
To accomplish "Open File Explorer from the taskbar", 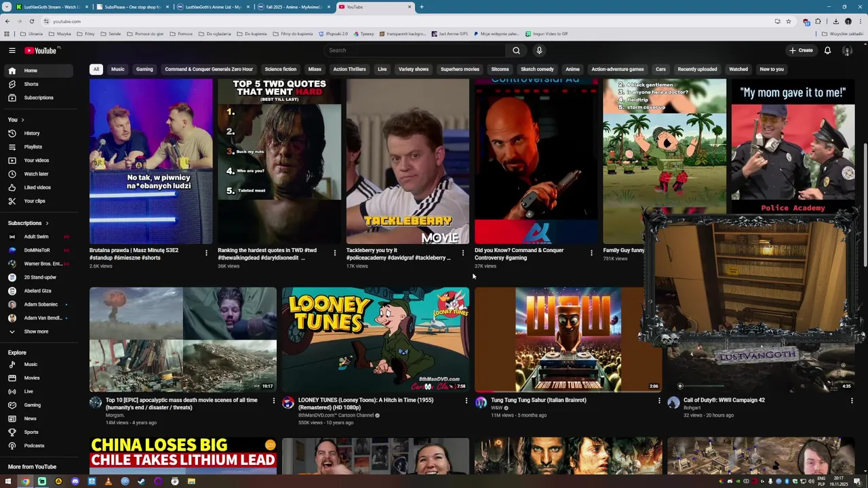I will pyautogui.click(x=191, y=481).
